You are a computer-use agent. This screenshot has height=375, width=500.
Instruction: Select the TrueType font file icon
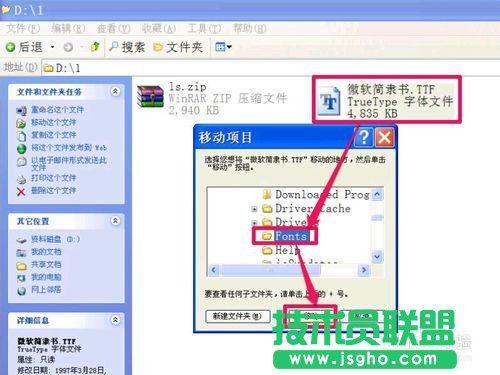329,101
